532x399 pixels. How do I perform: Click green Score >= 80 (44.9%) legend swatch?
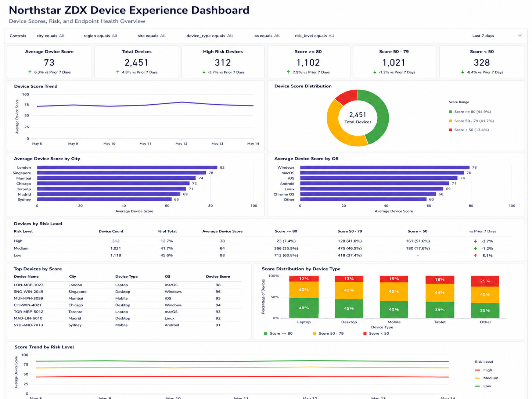coord(450,112)
